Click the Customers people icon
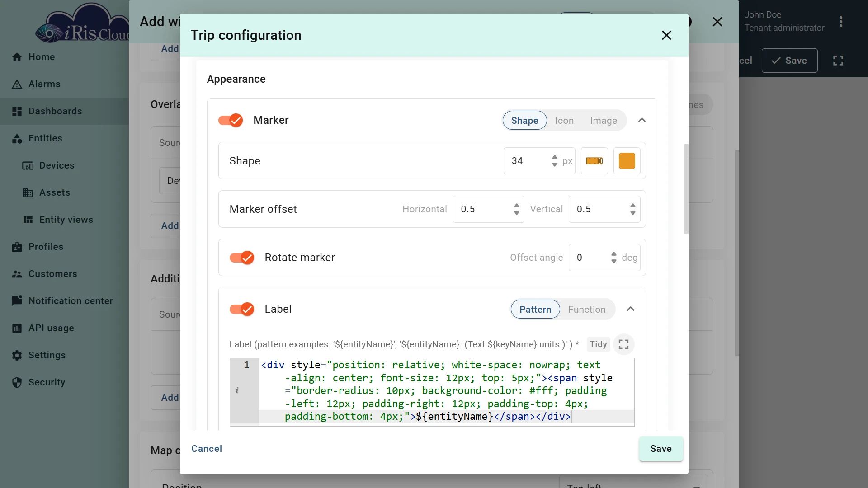The width and height of the screenshot is (868, 488). 17,274
